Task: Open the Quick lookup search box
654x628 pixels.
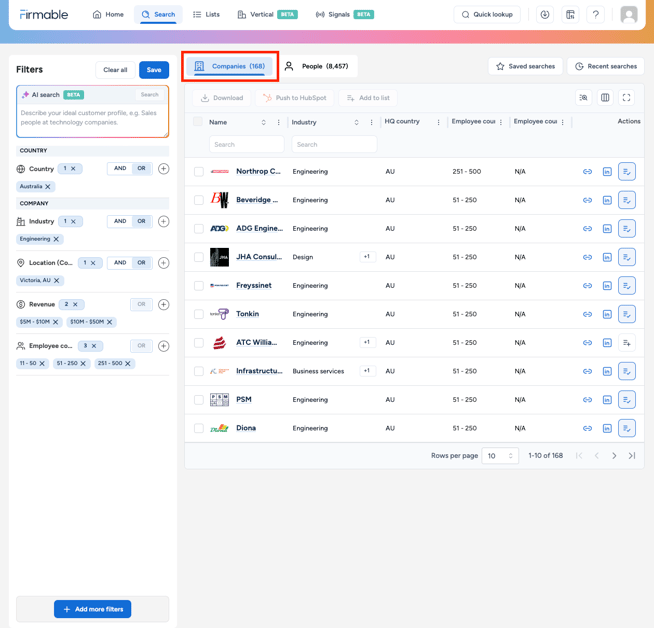Action: tap(487, 15)
